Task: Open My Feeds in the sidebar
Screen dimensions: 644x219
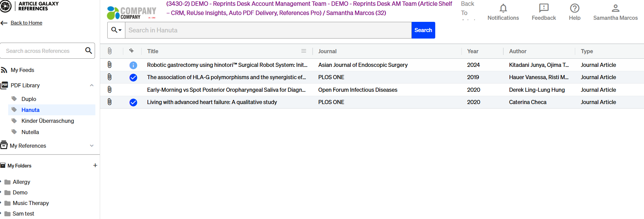Action: pos(22,70)
